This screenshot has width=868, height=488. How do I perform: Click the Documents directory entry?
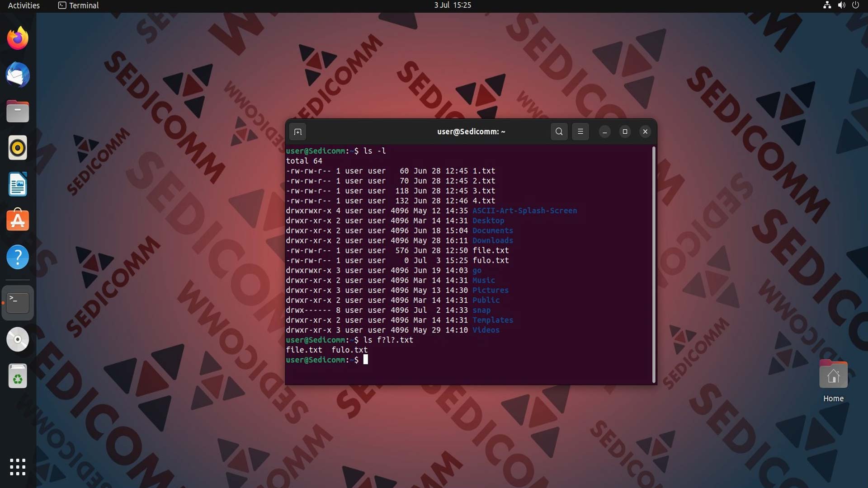(x=493, y=230)
